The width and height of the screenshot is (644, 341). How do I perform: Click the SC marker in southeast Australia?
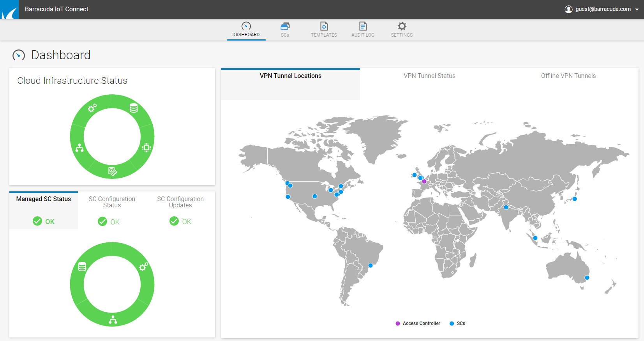[x=587, y=278]
